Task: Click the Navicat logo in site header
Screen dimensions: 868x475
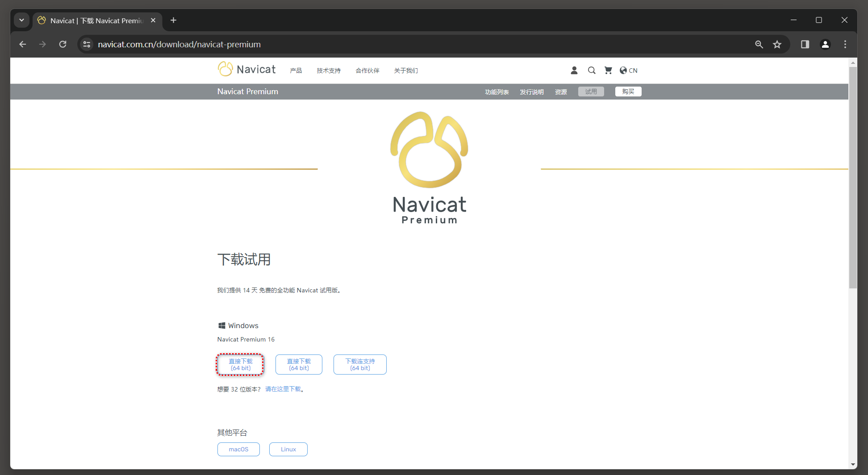Action: coord(246,70)
